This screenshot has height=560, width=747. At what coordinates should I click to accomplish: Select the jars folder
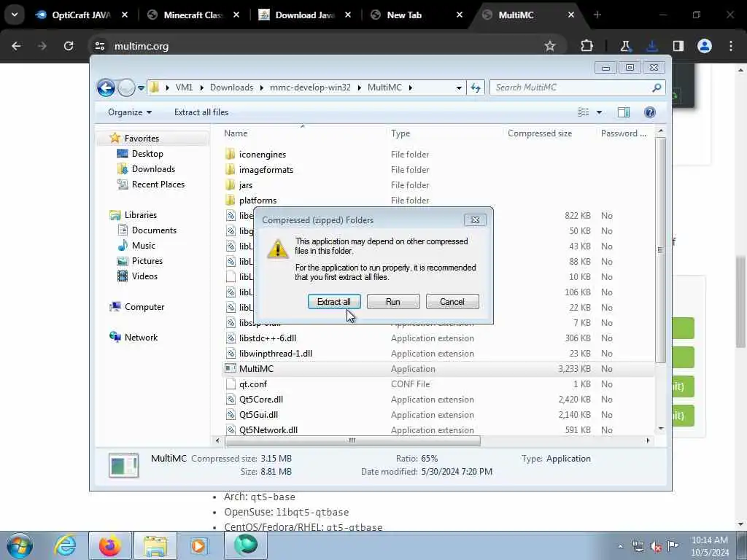[246, 184]
